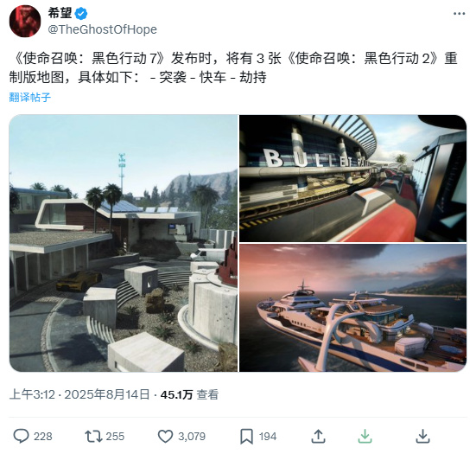476x454 pixels.
Task: Like the post with heart icon
Action: point(166,437)
